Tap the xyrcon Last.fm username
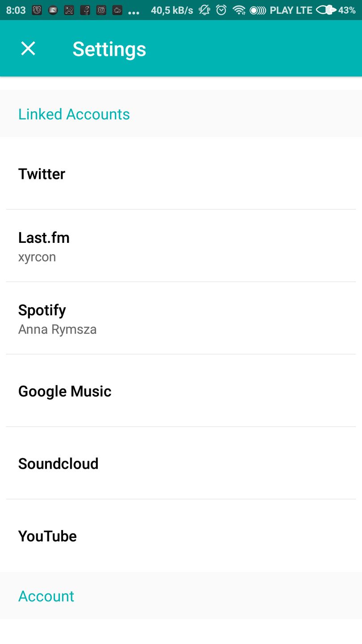Image resolution: width=362 pixels, height=644 pixels. 37,257
